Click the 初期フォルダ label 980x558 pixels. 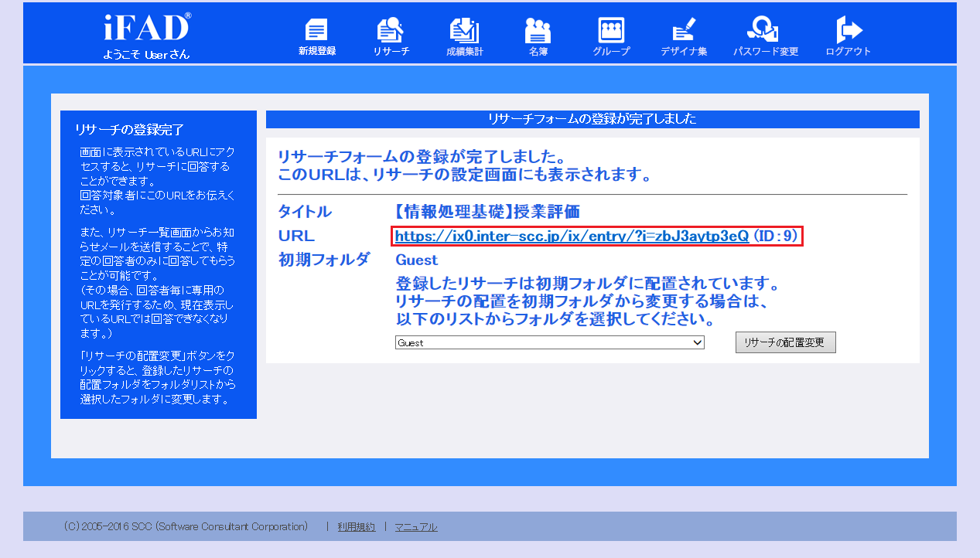tap(324, 260)
